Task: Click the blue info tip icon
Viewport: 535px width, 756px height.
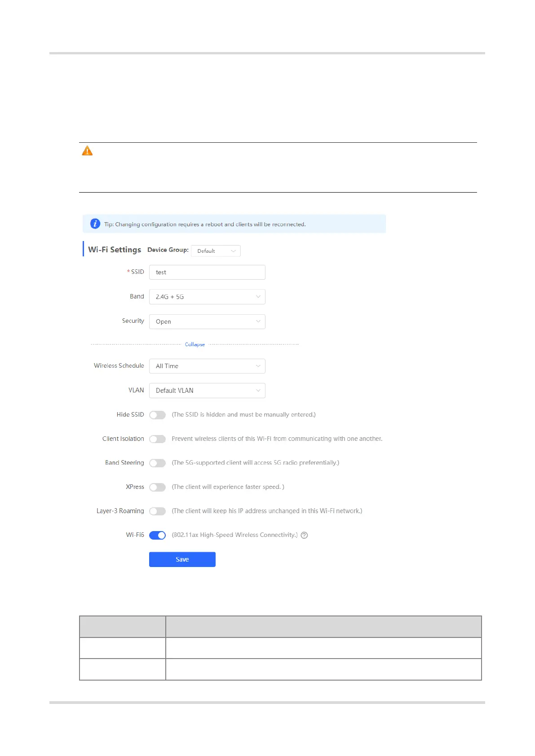Action: [x=95, y=224]
